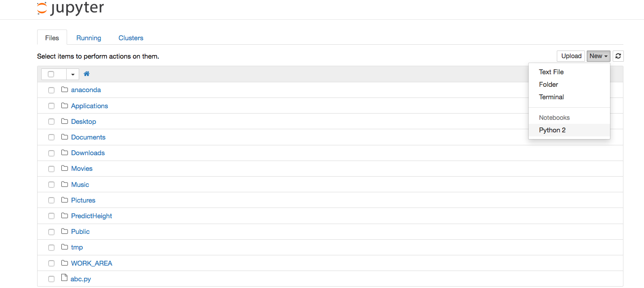Screen dimensions: 644x288
Task: Click the Jupyter logo
Action: click(70, 8)
